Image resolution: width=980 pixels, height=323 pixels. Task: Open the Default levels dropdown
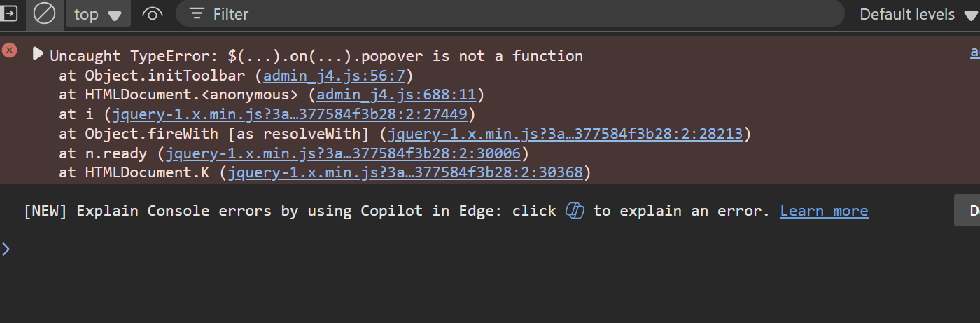pos(915,14)
